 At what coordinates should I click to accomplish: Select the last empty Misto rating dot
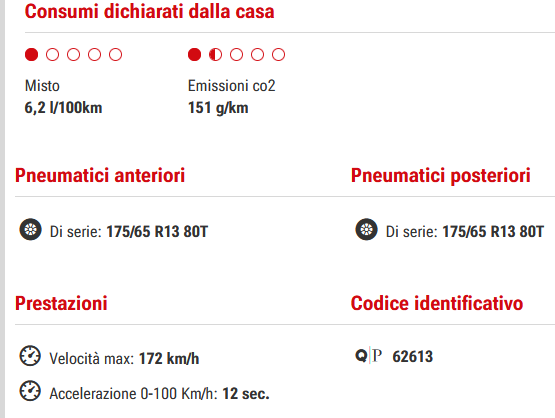(x=115, y=55)
